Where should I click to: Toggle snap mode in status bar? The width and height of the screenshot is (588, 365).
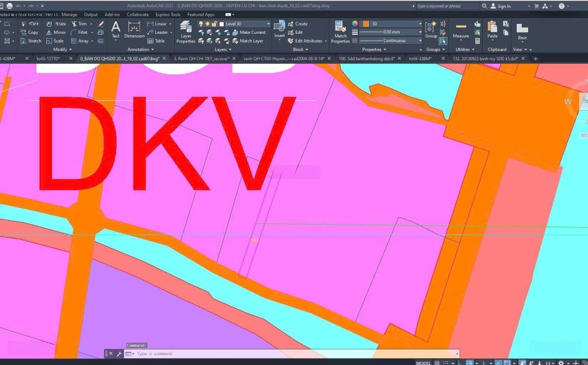[x=447, y=362]
